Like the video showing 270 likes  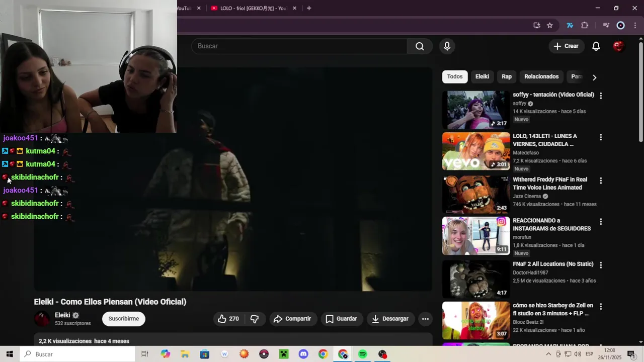click(x=228, y=319)
